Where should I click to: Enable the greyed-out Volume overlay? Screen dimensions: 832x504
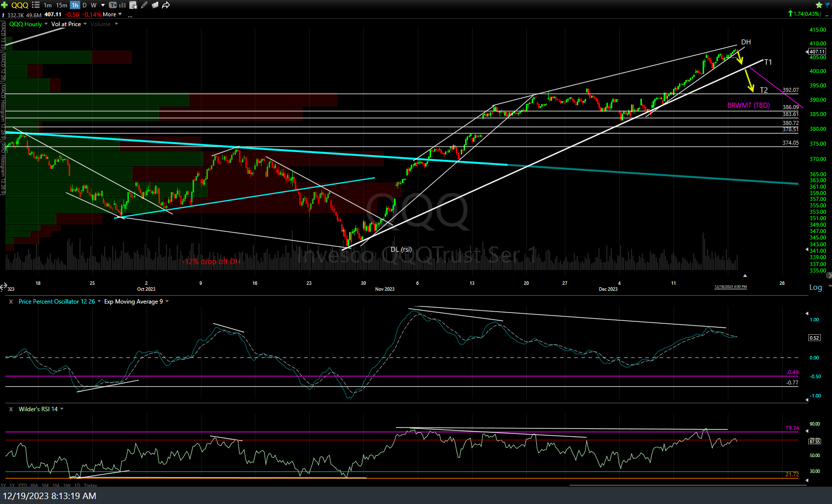coord(100,24)
